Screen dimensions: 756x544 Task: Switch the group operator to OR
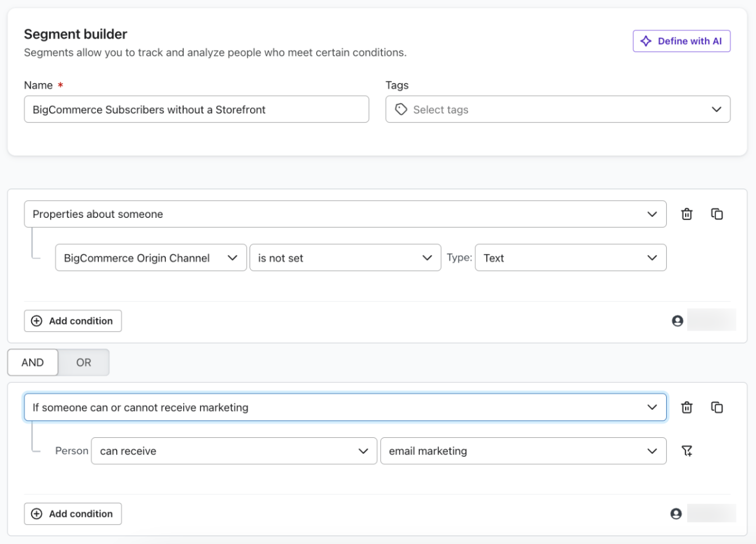tap(84, 362)
